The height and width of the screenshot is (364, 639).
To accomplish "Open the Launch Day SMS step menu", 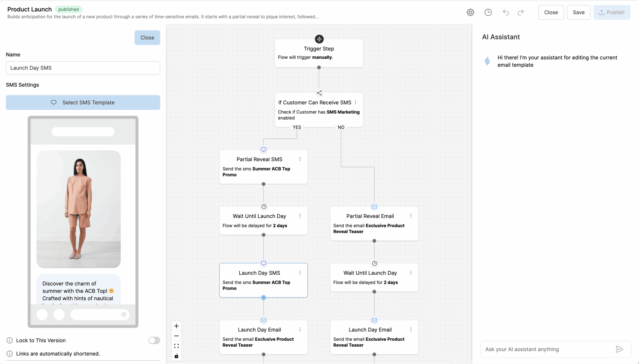I will [300, 273].
